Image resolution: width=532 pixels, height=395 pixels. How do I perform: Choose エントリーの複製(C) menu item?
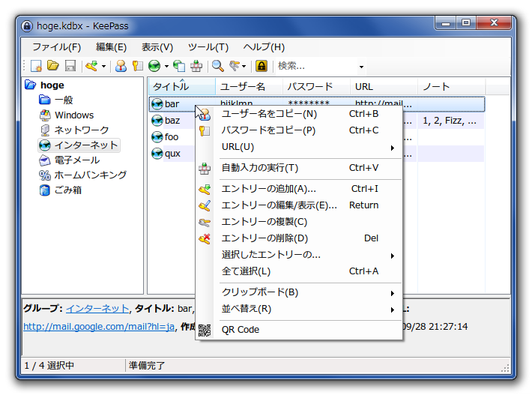[x=299, y=222]
